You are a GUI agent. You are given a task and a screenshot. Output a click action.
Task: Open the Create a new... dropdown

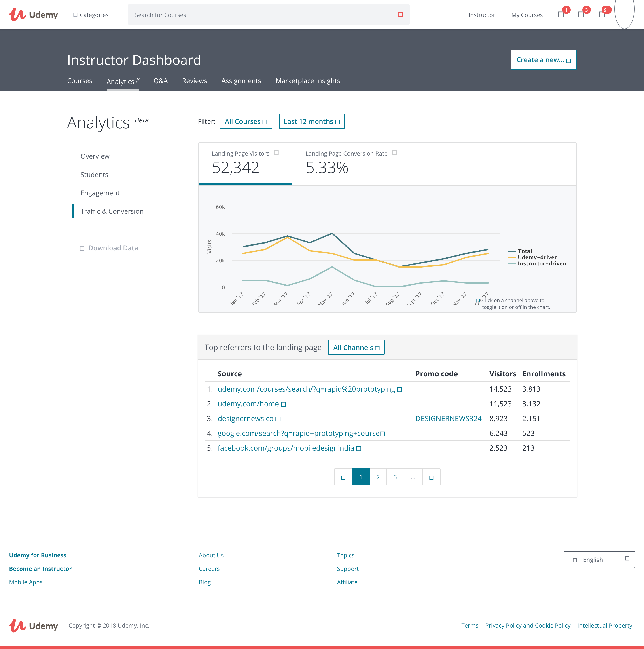544,60
